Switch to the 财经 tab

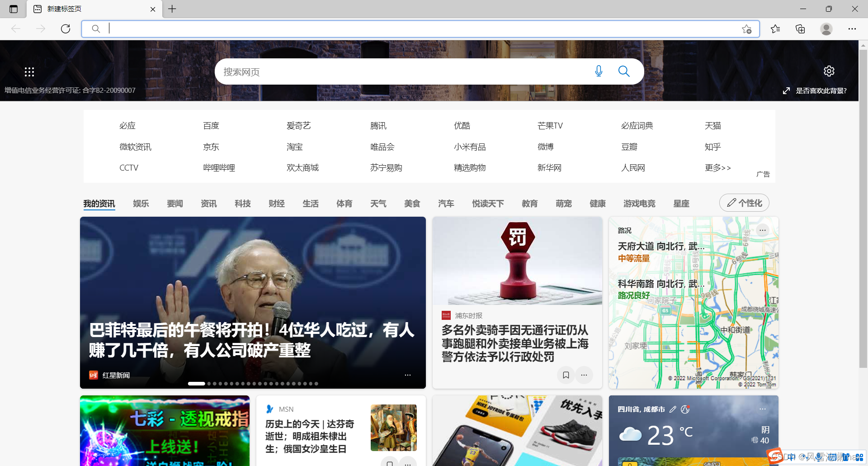click(x=277, y=204)
